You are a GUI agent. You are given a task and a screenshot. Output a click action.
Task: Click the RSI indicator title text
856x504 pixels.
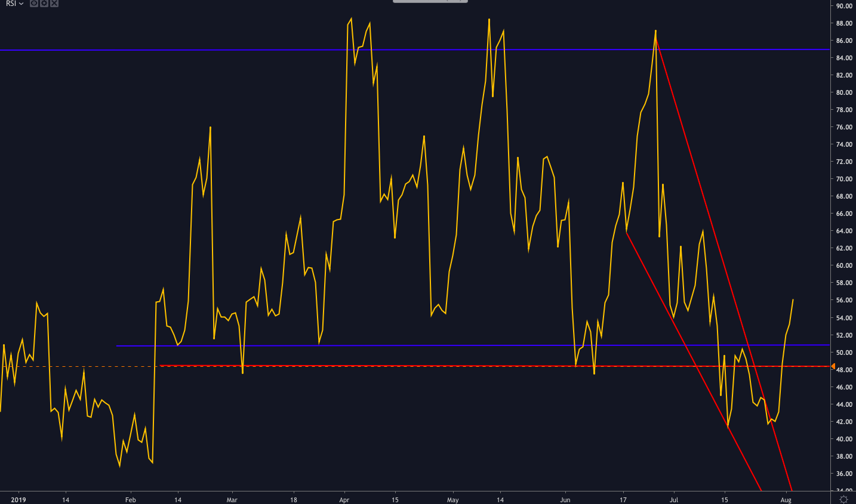coord(11,4)
